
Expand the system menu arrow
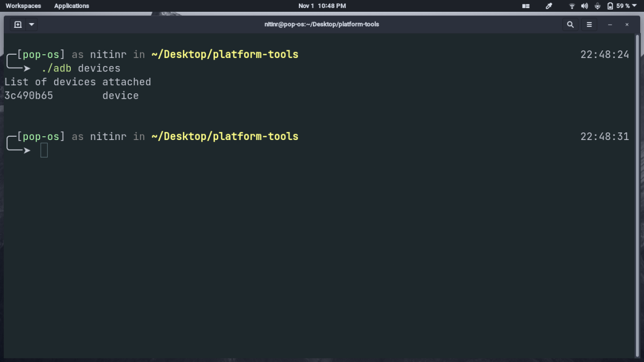pos(634,6)
